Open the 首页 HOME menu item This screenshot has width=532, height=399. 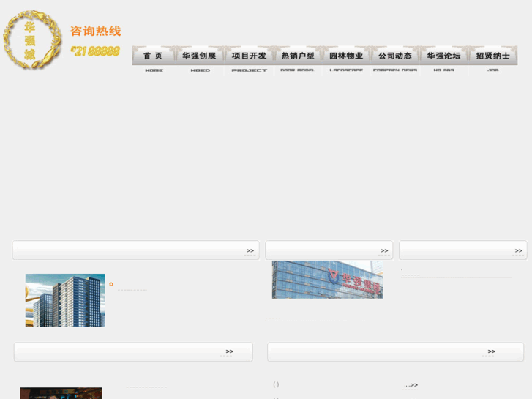pyautogui.click(x=154, y=60)
